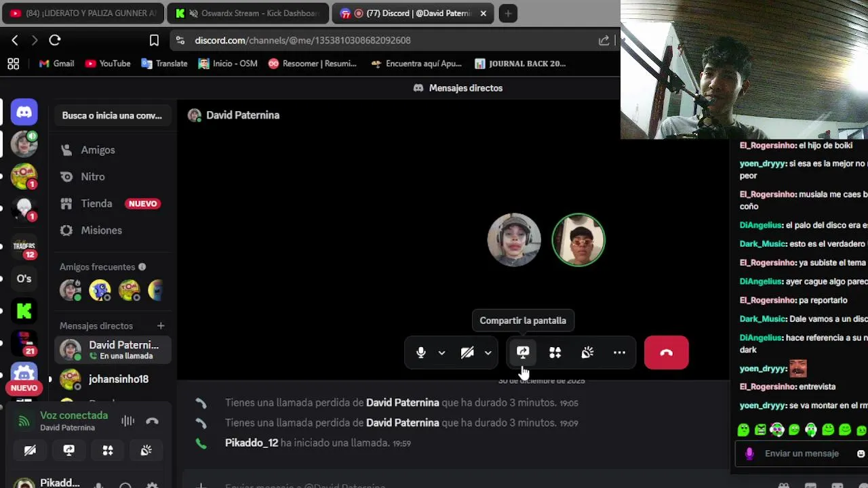Viewport: 868px width, 488px height.
Task: Toggle camera in call controls
Action: [x=467, y=352]
